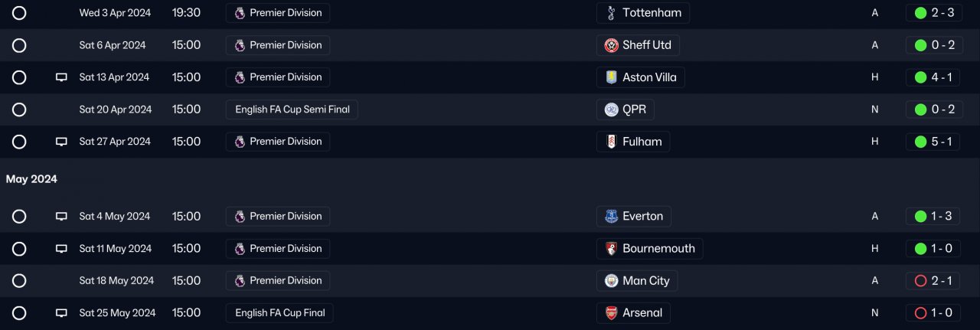Image resolution: width=980 pixels, height=330 pixels.
Task: Select the radio circle for the Man City match
Action: pyautogui.click(x=19, y=281)
